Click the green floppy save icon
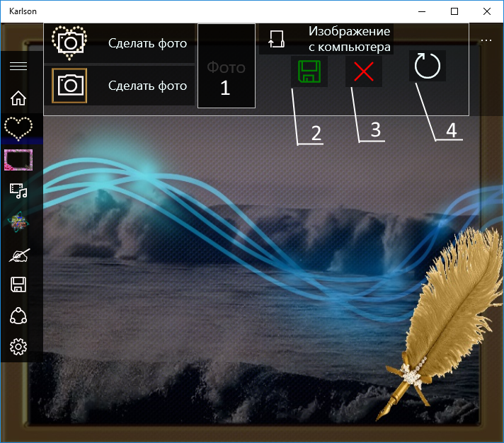 point(309,71)
